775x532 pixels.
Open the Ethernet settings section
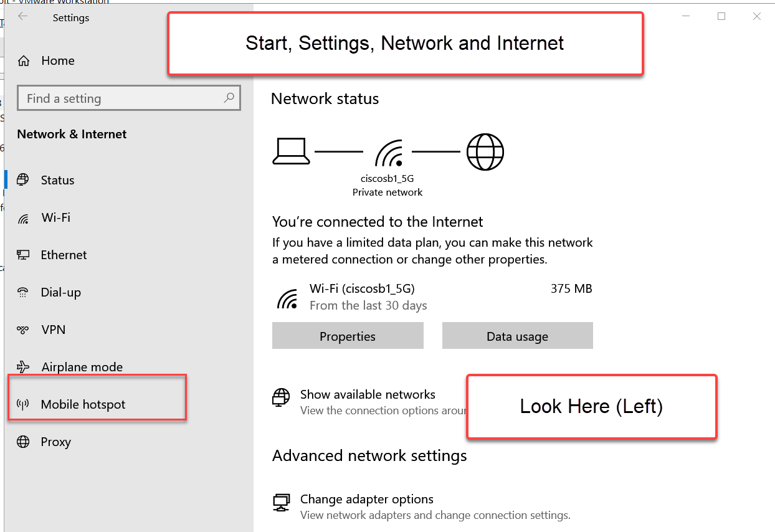point(64,255)
